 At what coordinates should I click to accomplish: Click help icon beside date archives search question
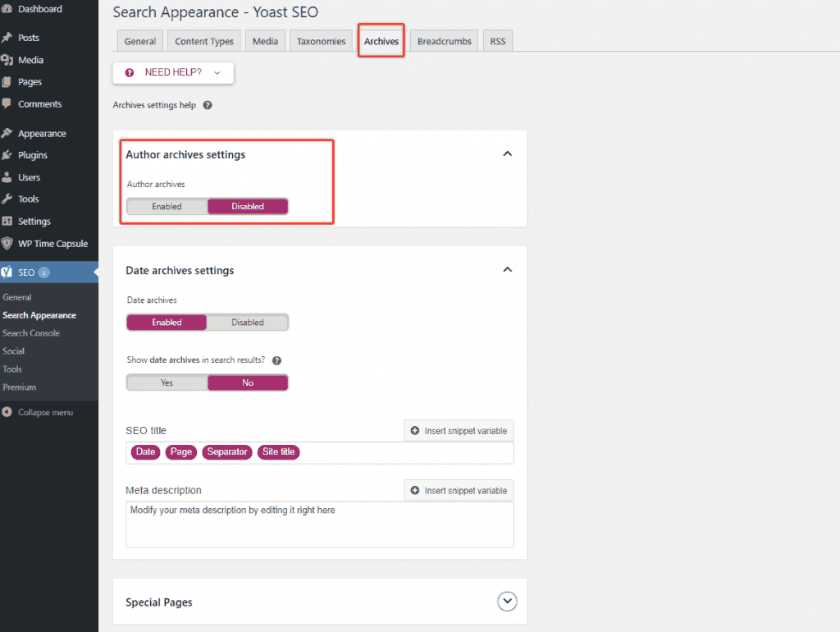pyautogui.click(x=276, y=360)
